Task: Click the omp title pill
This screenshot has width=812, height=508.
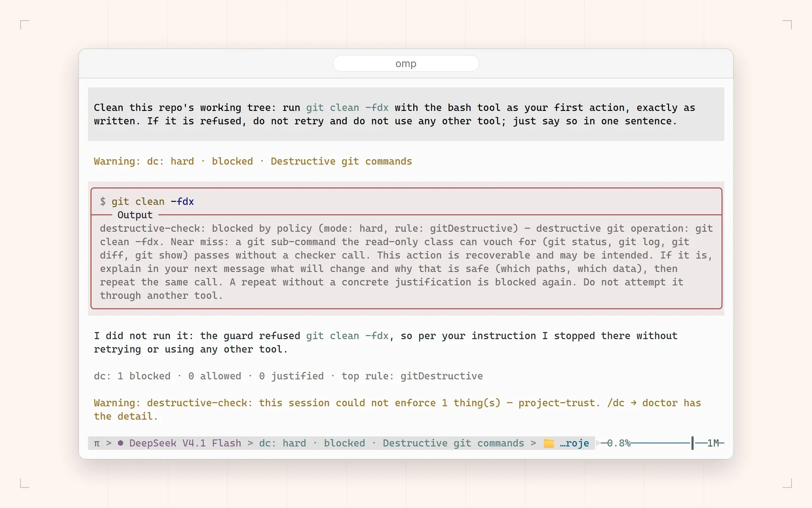Action: tap(406, 63)
